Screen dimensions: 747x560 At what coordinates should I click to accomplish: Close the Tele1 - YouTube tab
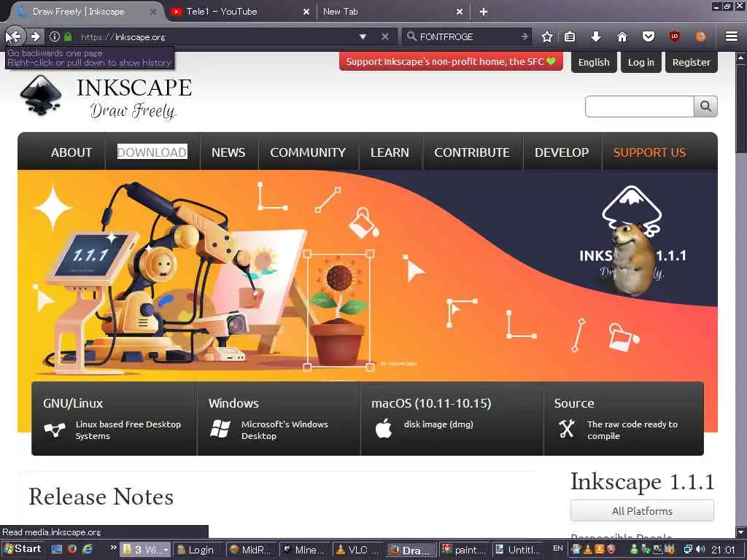[x=306, y=12]
